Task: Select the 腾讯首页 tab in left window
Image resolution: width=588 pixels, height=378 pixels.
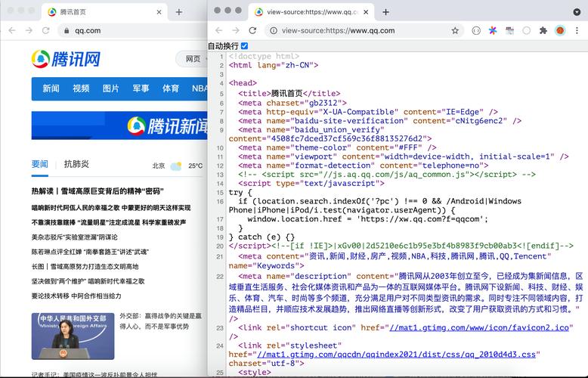Action: 104,12
